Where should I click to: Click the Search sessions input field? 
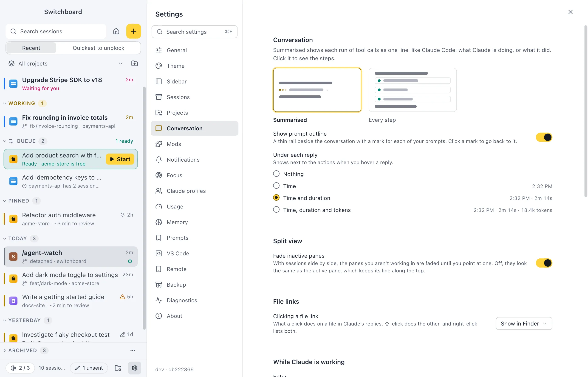tap(56, 31)
